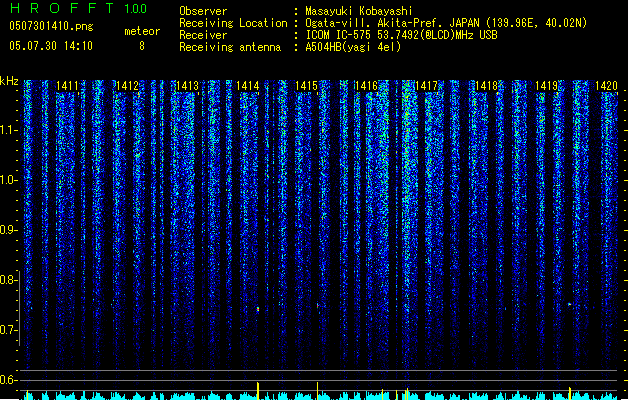Select the name Masayuki Kobayashi
Screen dimensions: 629x400
click(359, 11)
